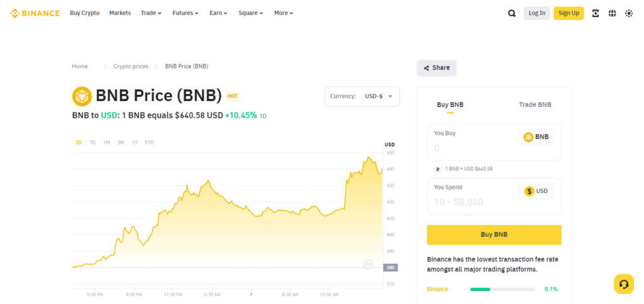The width and height of the screenshot is (644, 304).
Task: Select the 1D chart range
Action: pyautogui.click(x=79, y=143)
